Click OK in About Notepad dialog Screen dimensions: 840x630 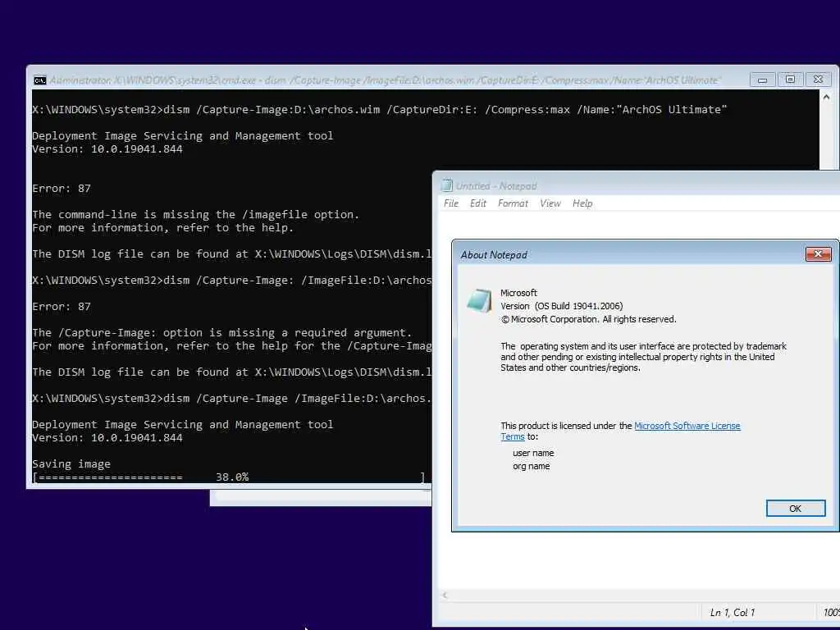796,509
